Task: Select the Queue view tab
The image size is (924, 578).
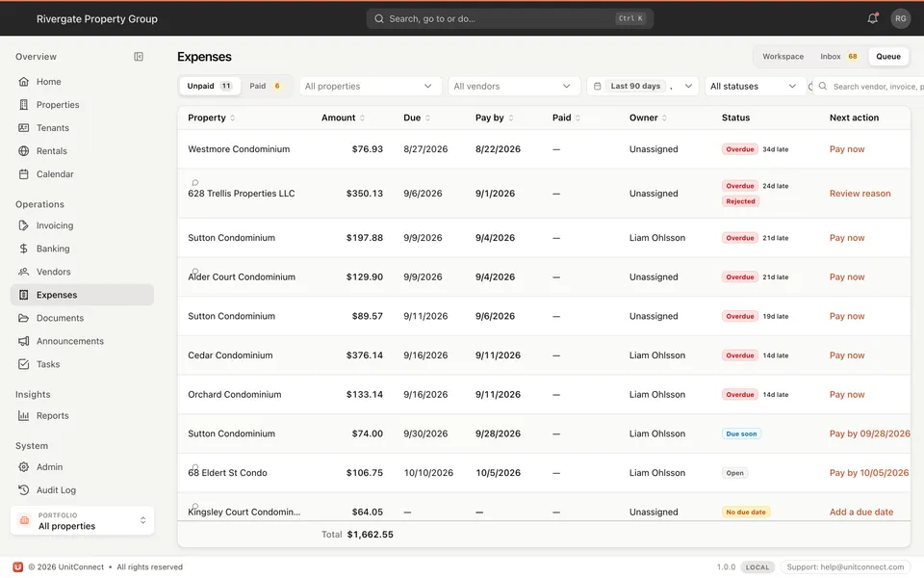Action: coord(888,57)
